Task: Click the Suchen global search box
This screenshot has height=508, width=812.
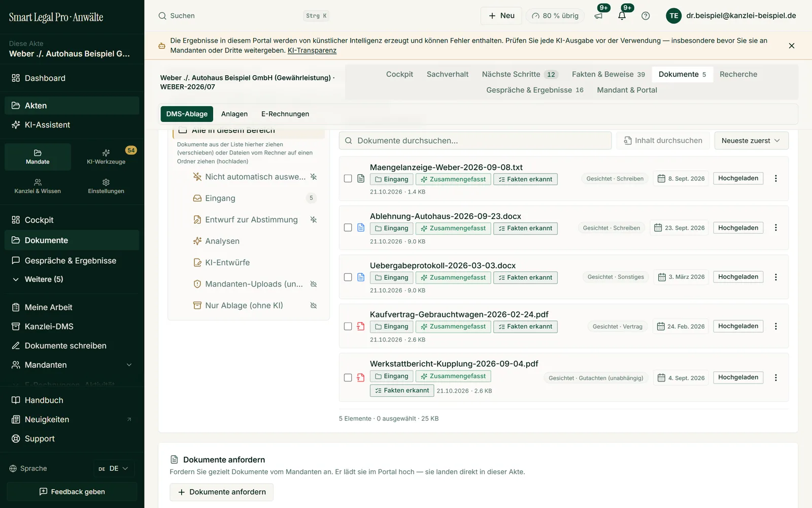Action: [244, 16]
